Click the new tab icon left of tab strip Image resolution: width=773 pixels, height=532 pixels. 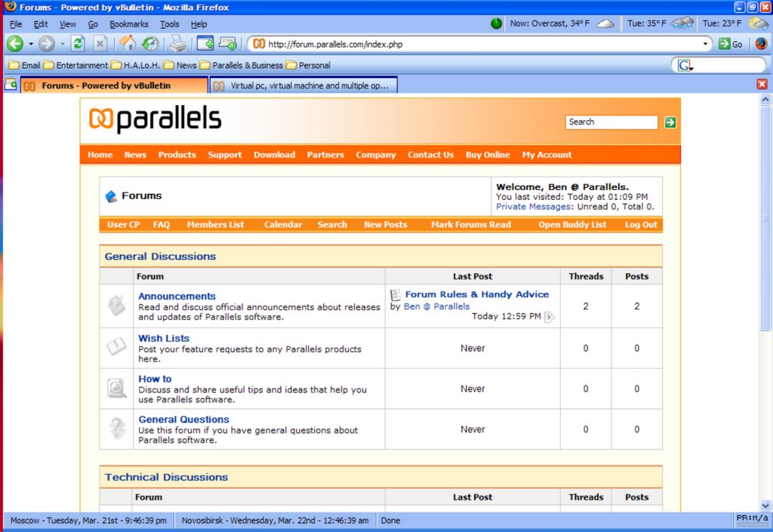pyautogui.click(x=11, y=85)
